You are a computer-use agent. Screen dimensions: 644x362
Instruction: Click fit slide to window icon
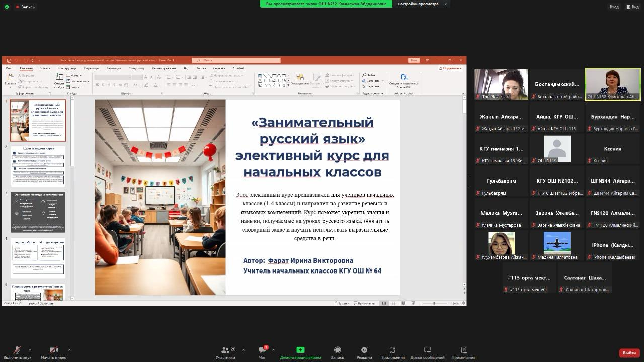click(463, 303)
